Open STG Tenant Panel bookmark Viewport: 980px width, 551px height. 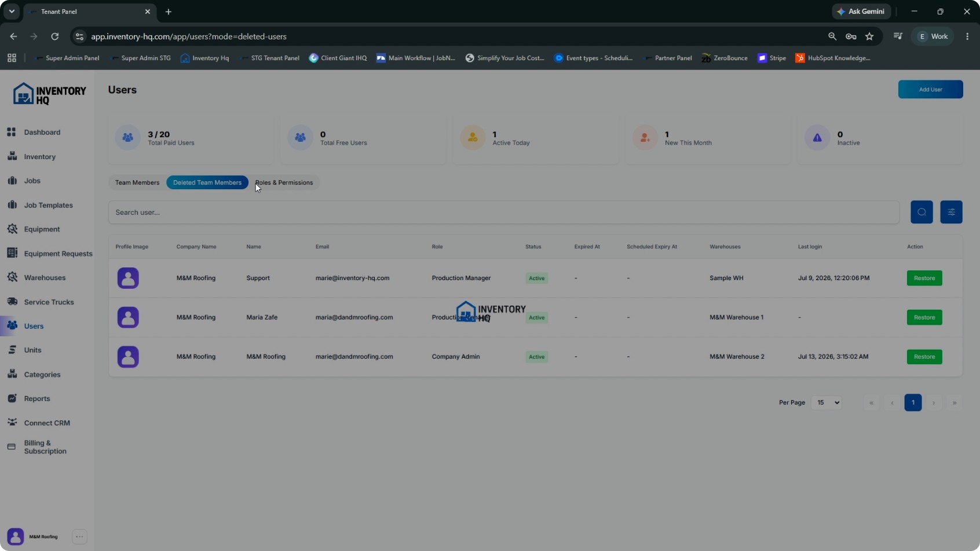(x=269, y=58)
